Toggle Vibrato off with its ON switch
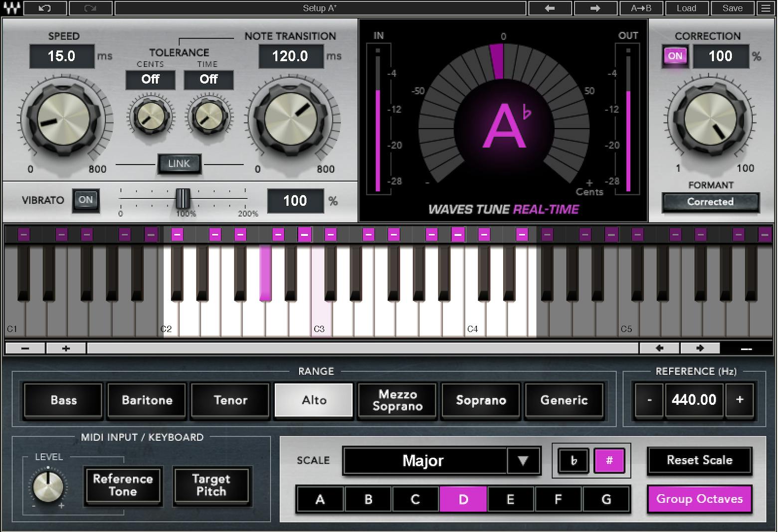This screenshot has width=778, height=532. [x=85, y=200]
